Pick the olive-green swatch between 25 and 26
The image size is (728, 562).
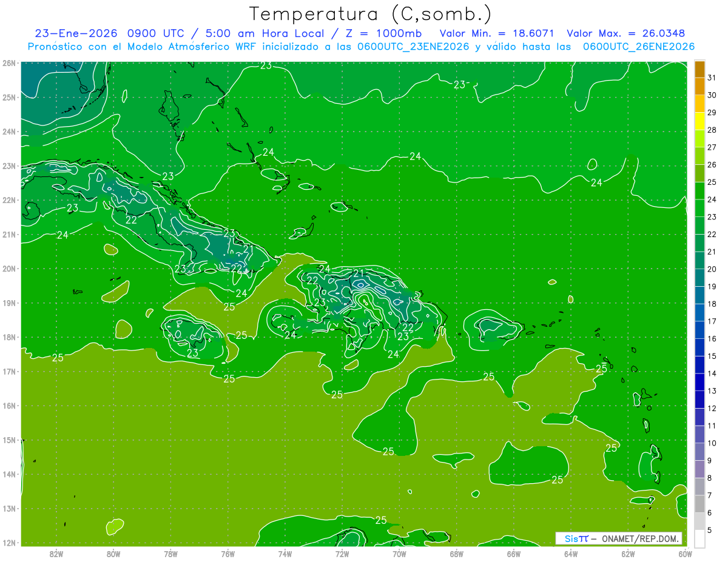tap(699, 173)
